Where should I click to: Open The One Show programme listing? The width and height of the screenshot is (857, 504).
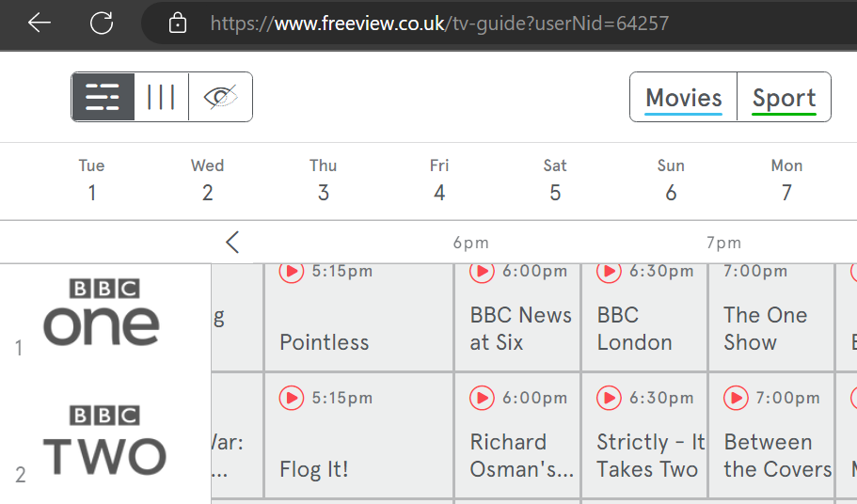(x=766, y=328)
